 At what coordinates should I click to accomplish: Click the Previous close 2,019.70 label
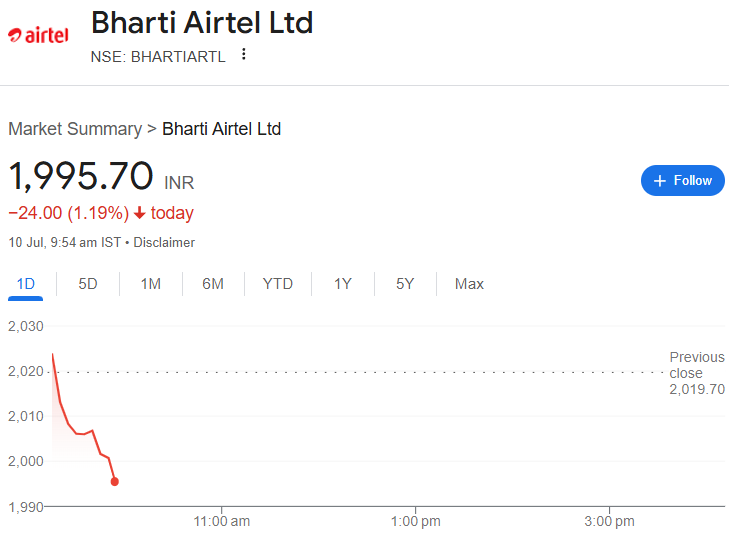click(697, 373)
